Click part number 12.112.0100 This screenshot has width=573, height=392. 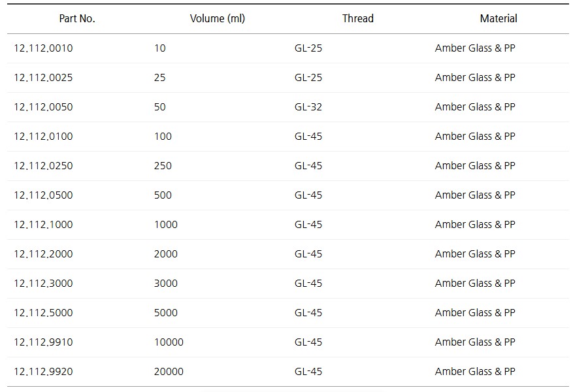click(43, 137)
